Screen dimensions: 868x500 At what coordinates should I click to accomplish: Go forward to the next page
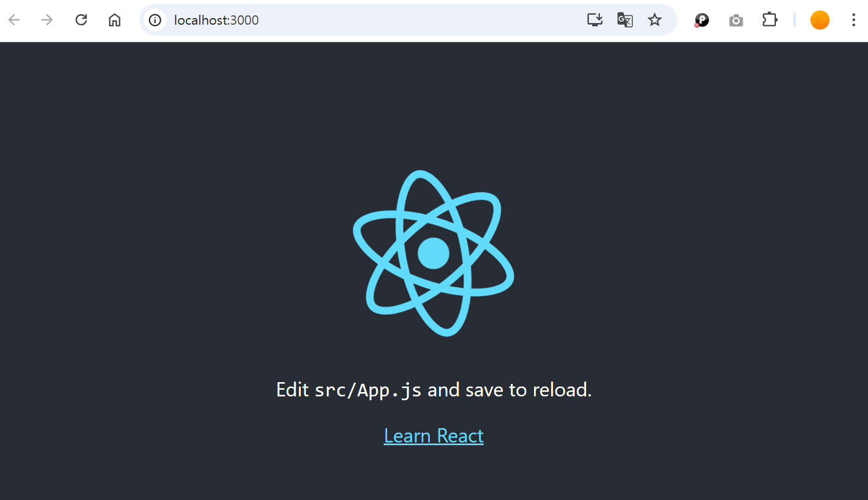point(47,20)
